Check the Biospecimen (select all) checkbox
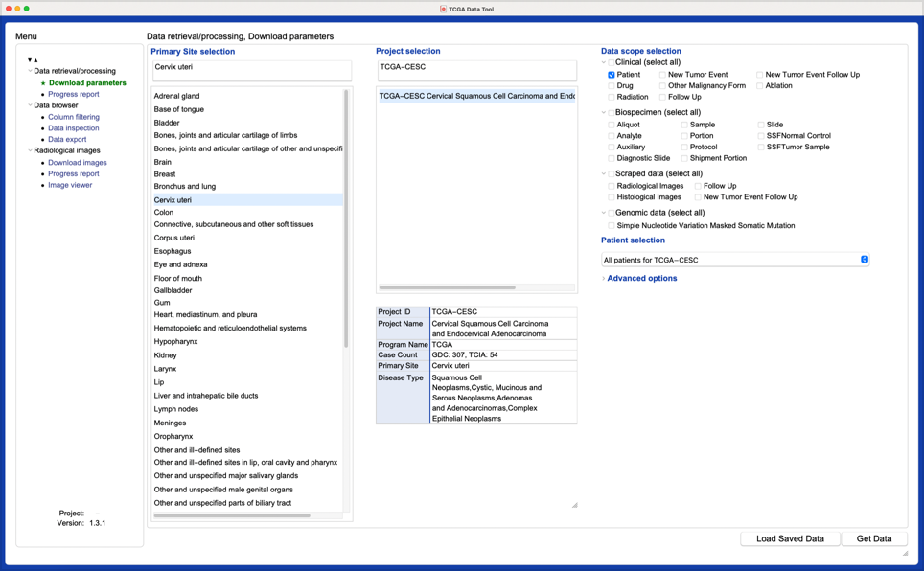The width and height of the screenshot is (924, 571). (611, 111)
